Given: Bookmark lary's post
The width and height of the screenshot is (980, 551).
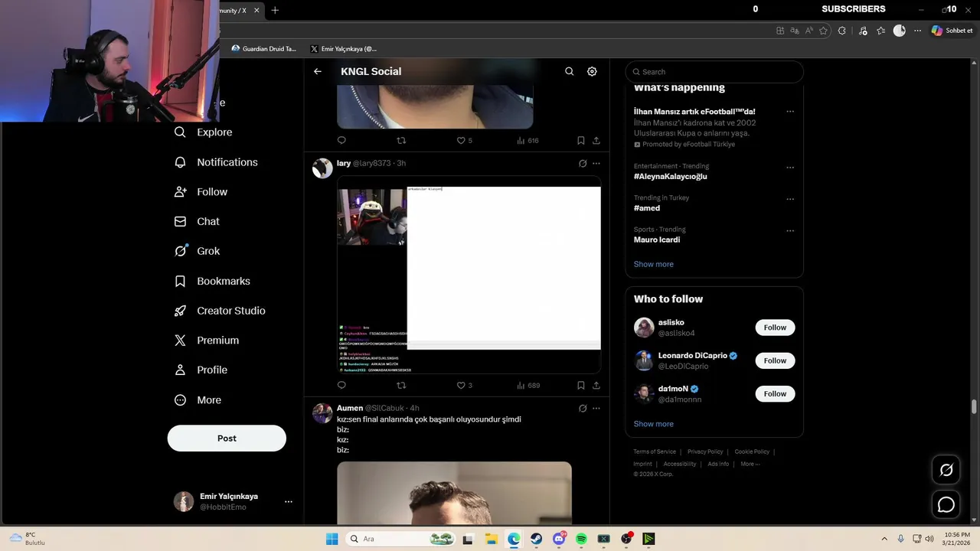Looking at the screenshot, I should pyautogui.click(x=581, y=386).
